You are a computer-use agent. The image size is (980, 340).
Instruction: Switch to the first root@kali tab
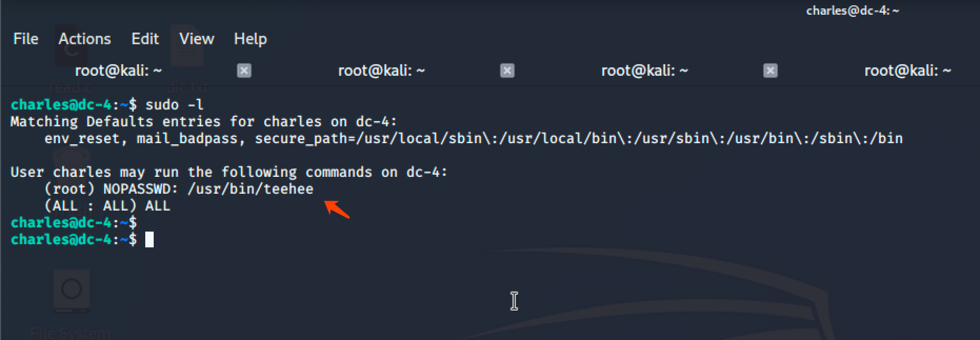(118, 71)
